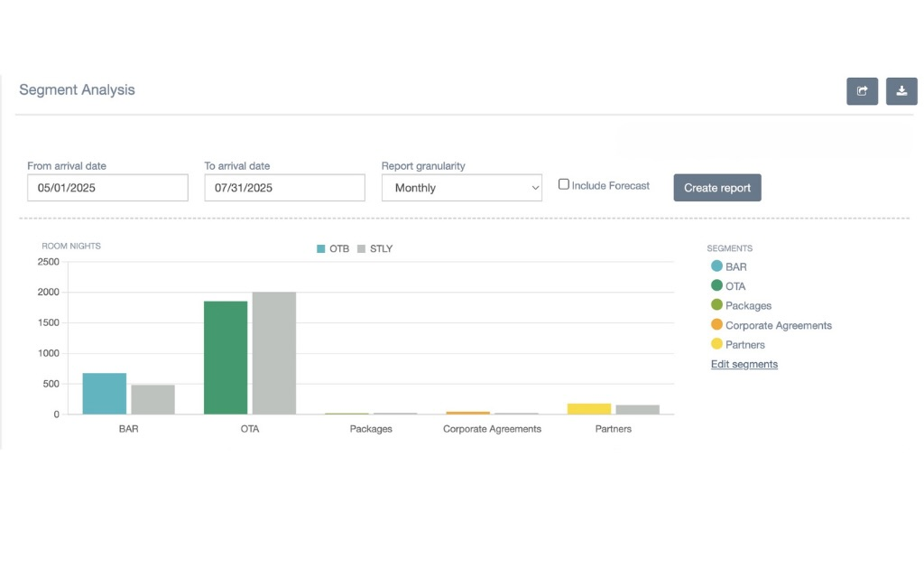
Task: Open the Report granularity dropdown
Action: (x=461, y=188)
